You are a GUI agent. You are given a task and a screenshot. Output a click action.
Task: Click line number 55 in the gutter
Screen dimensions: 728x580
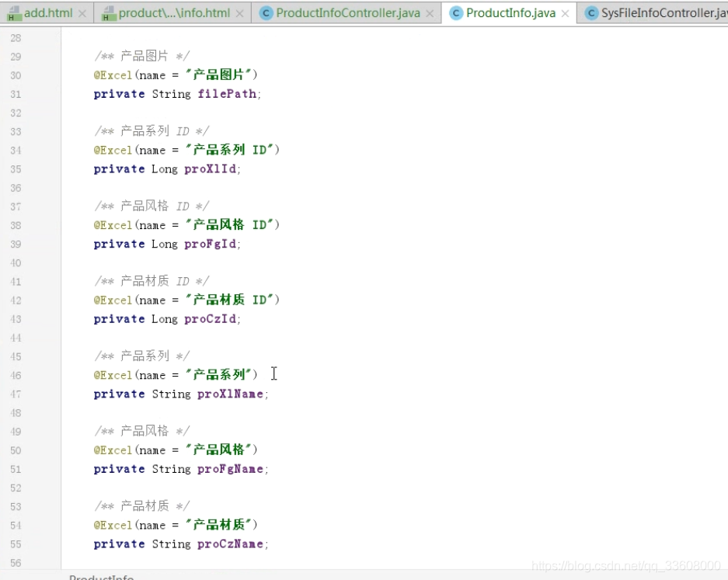(x=16, y=544)
